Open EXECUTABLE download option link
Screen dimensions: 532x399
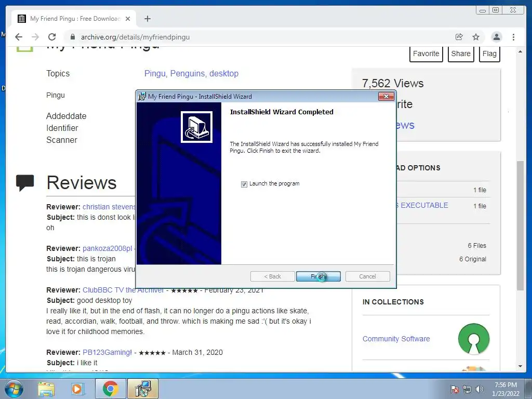tap(422, 205)
